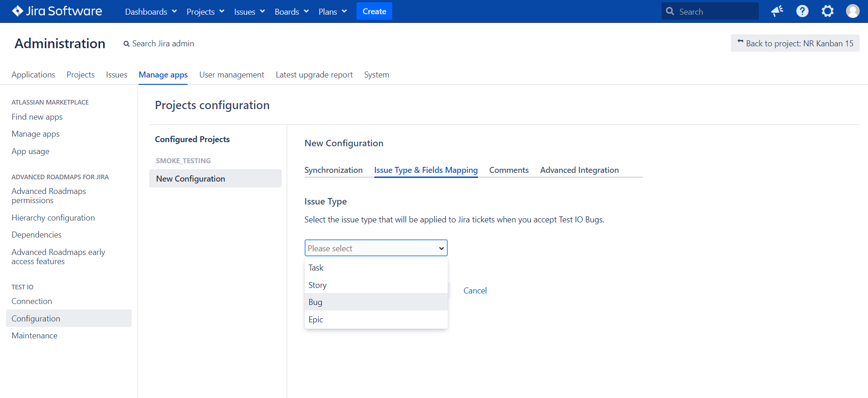The height and width of the screenshot is (398, 868).
Task: Go back to project NR Kanban 15
Action: [795, 44]
